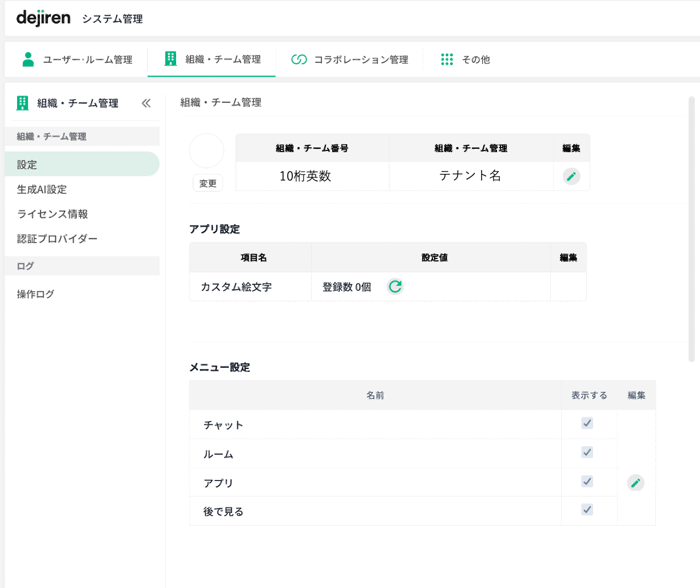
Task: Open 操作ログ in the sidebar
Action: (35, 294)
